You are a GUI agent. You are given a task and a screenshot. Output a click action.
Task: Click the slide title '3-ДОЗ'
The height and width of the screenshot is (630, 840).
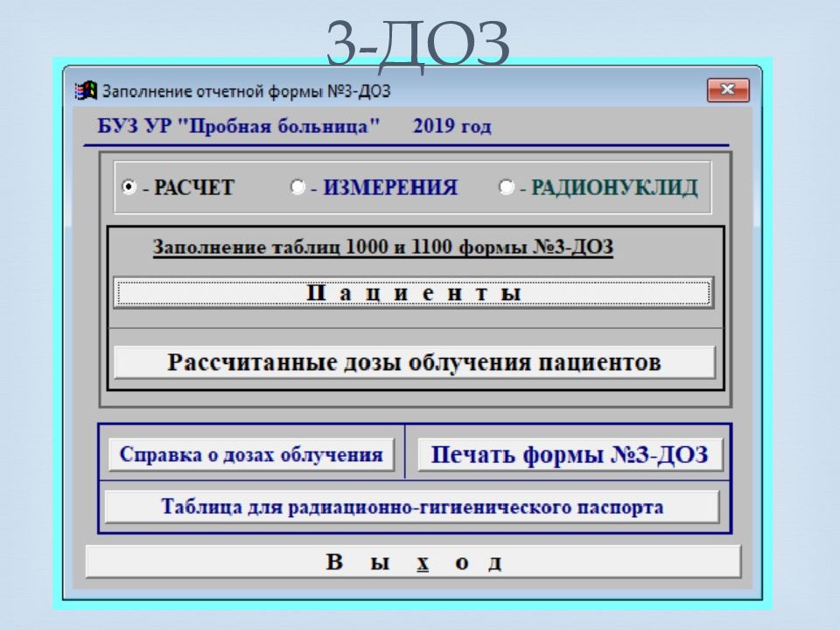pos(417,44)
